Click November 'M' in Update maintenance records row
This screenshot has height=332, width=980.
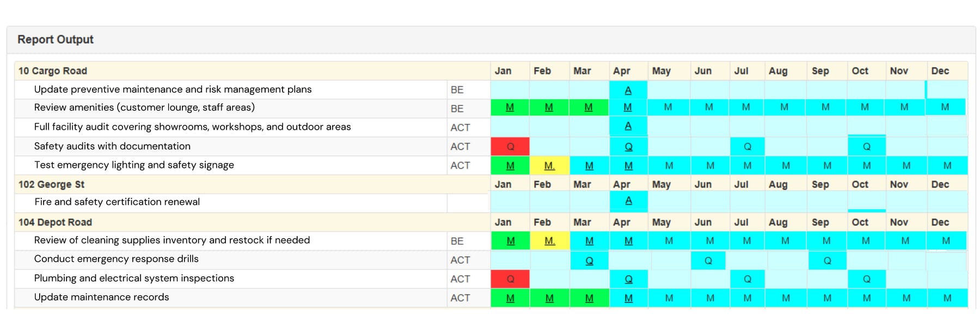coord(906,298)
